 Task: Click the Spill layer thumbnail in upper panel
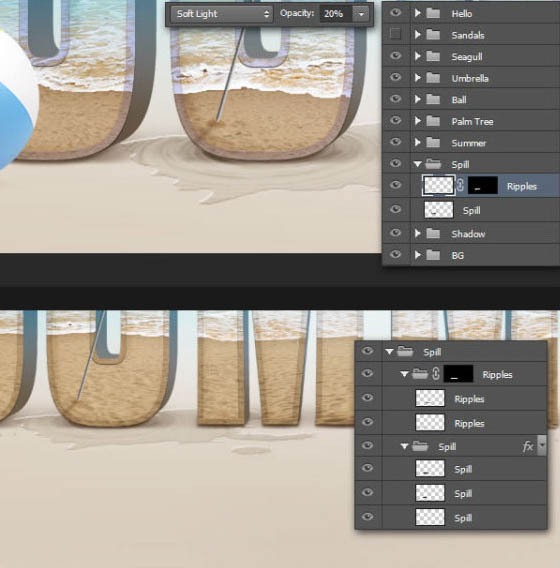pos(439,210)
